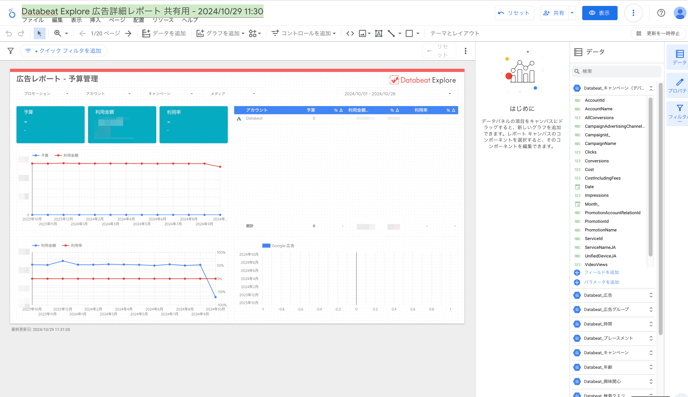688x397 pixels.
Task: Open the 挿入 insert menu
Action: (95, 20)
